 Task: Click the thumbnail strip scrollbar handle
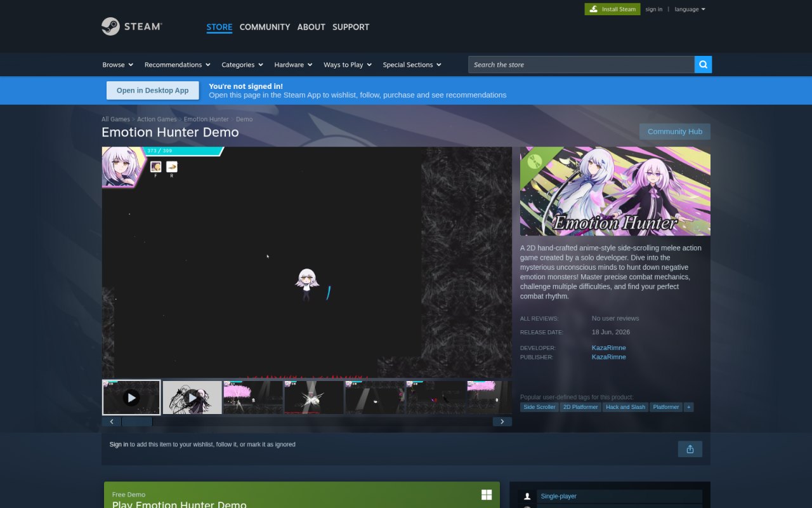tap(137, 422)
